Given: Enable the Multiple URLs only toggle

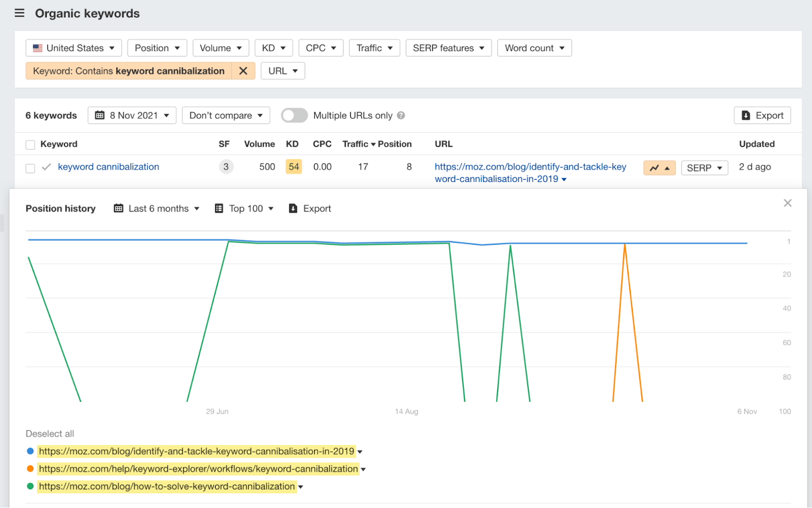Looking at the screenshot, I should (x=294, y=115).
